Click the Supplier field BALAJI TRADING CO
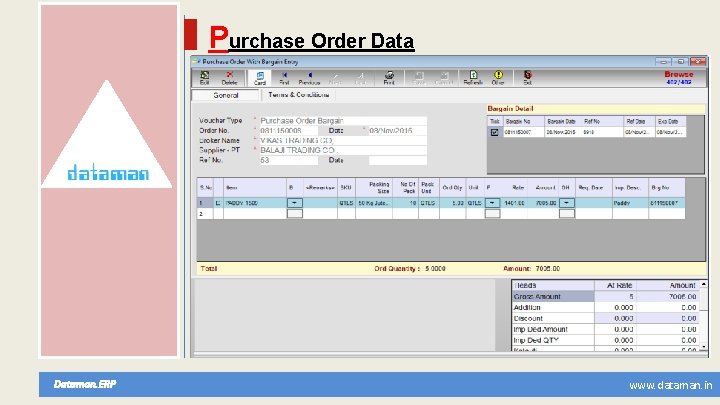This screenshot has height=405, width=720. pos(343,150)
